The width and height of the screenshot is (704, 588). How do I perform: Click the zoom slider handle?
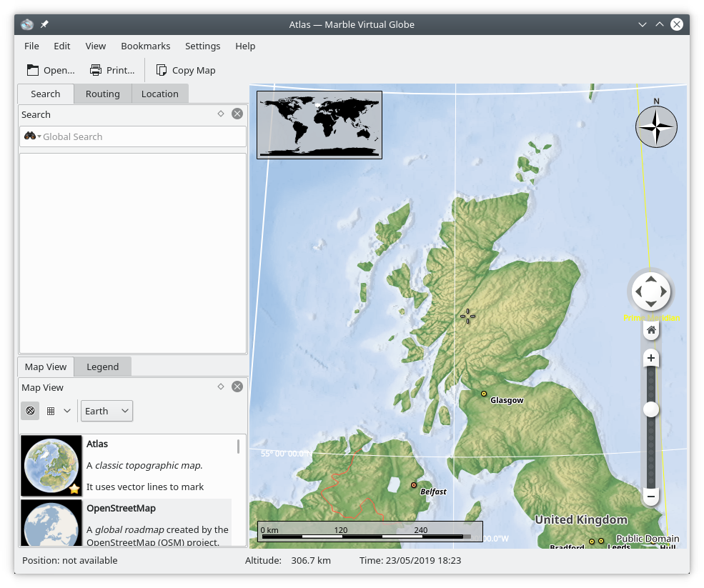coord(650,409)
